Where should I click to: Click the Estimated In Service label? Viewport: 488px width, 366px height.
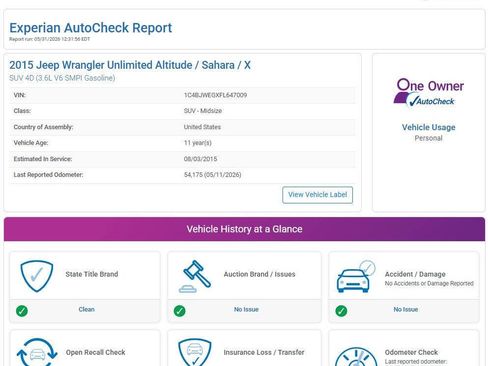click(x=43, y=159)
